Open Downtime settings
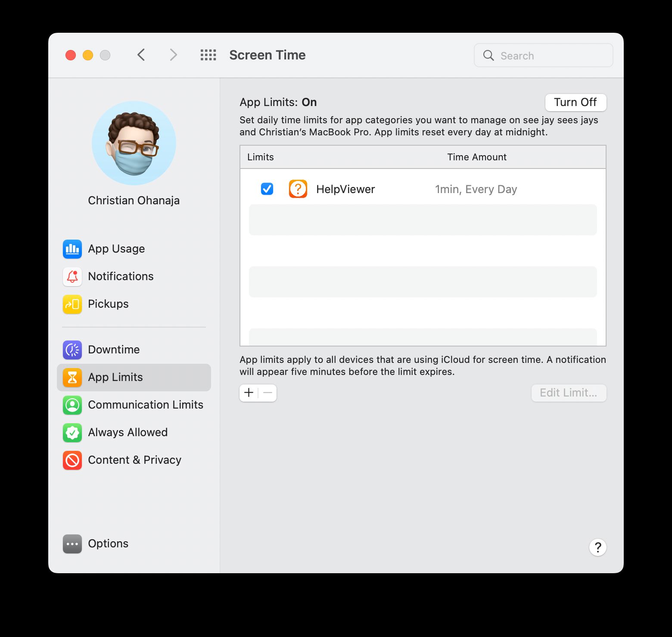 pyautogui.click(x=113, y=350)
